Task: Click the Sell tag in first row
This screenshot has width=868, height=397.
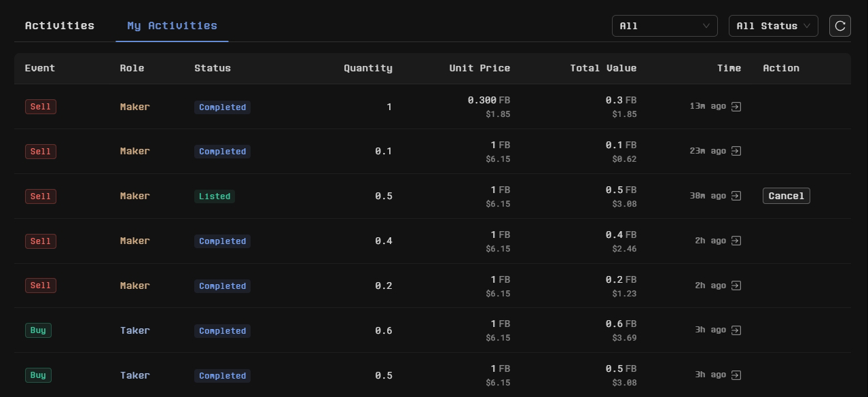Action: point(41,107)
